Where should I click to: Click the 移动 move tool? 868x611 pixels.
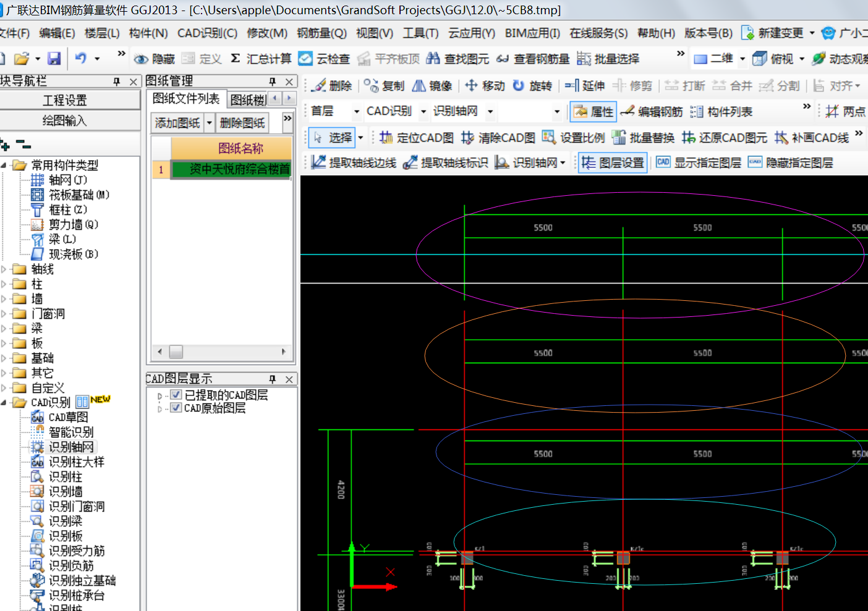pos(485,86)
